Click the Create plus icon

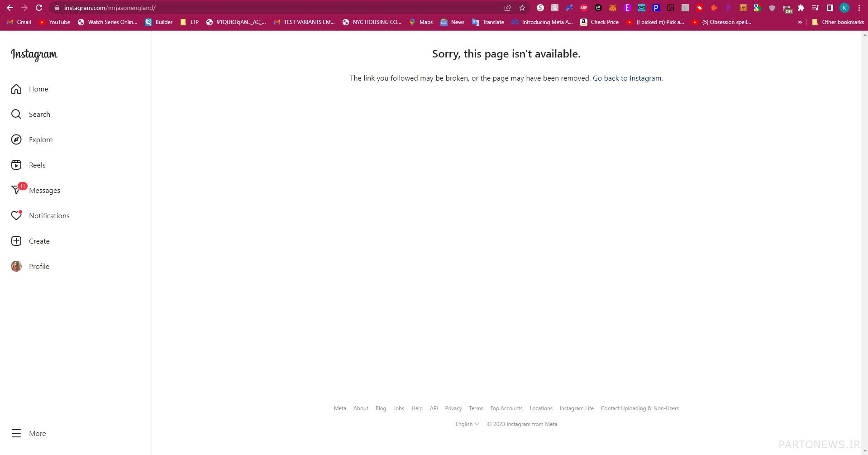(16, 241)
